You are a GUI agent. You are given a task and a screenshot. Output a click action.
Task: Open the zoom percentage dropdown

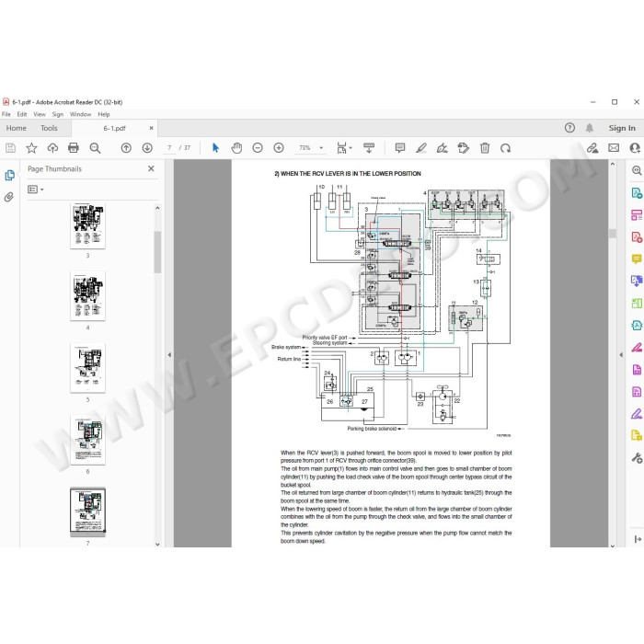[321, 148]
